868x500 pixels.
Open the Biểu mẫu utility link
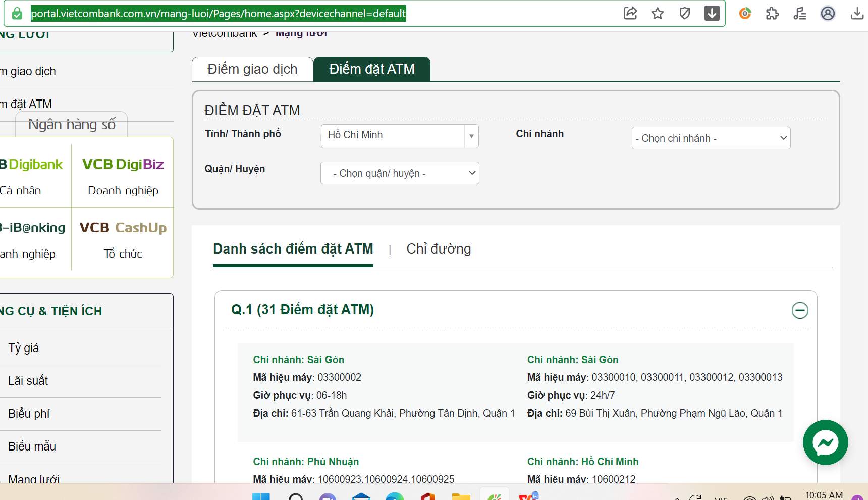coord(32,446)
